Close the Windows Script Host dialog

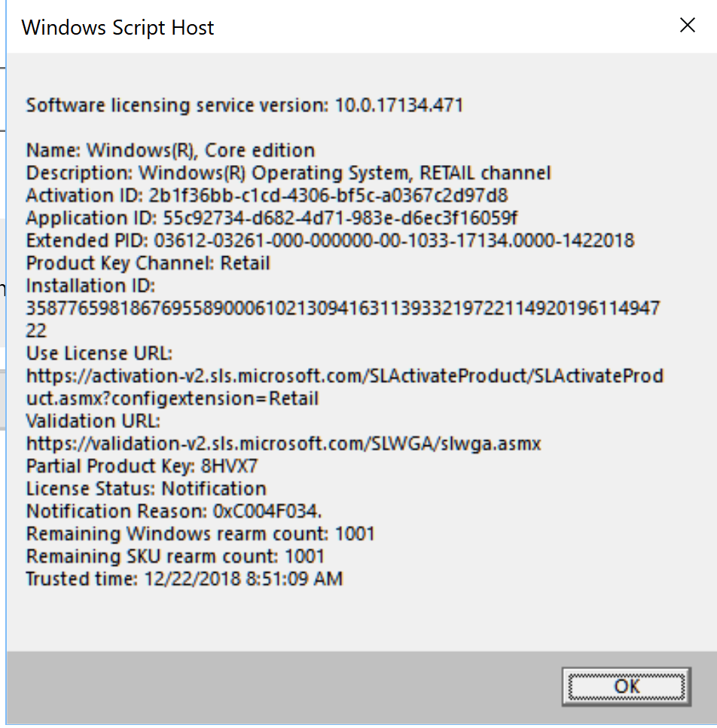pyautogui.click(x=688, y=25)
